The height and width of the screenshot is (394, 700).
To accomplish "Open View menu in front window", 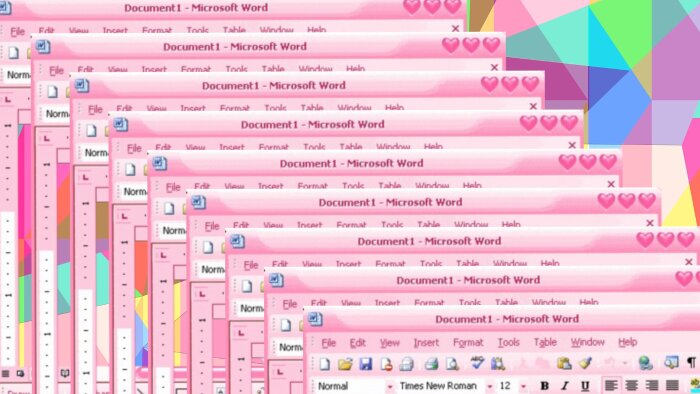I will [390, 343].
